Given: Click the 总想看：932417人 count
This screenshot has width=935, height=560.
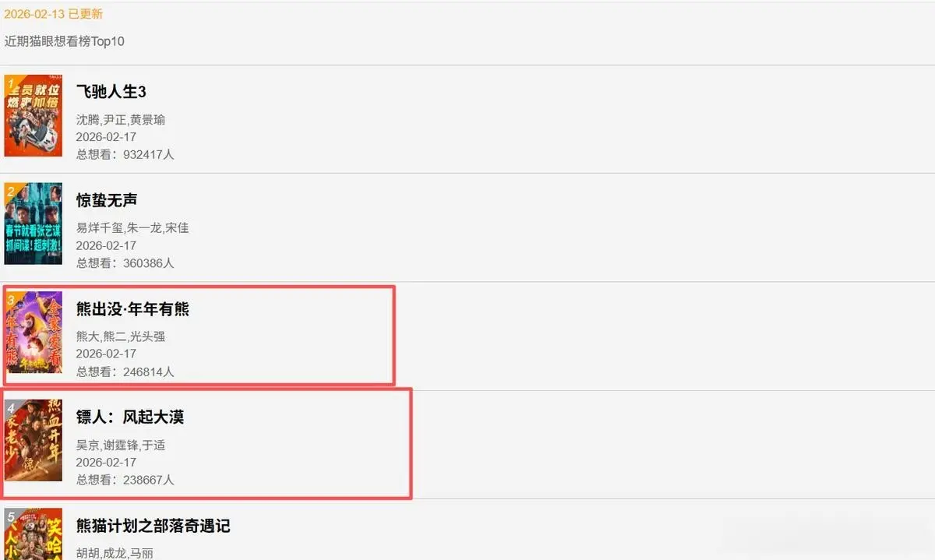Looking at the screenshot, I should click(125, 154).
